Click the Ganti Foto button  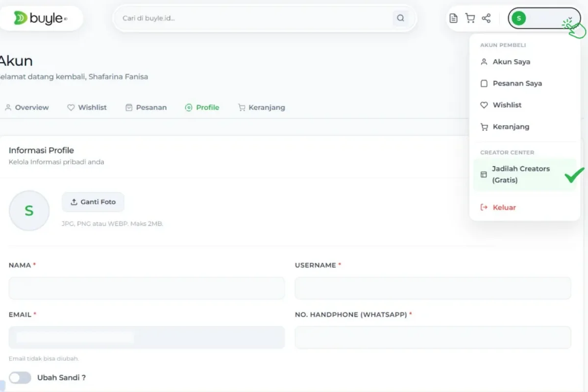[x=93, y=202]
